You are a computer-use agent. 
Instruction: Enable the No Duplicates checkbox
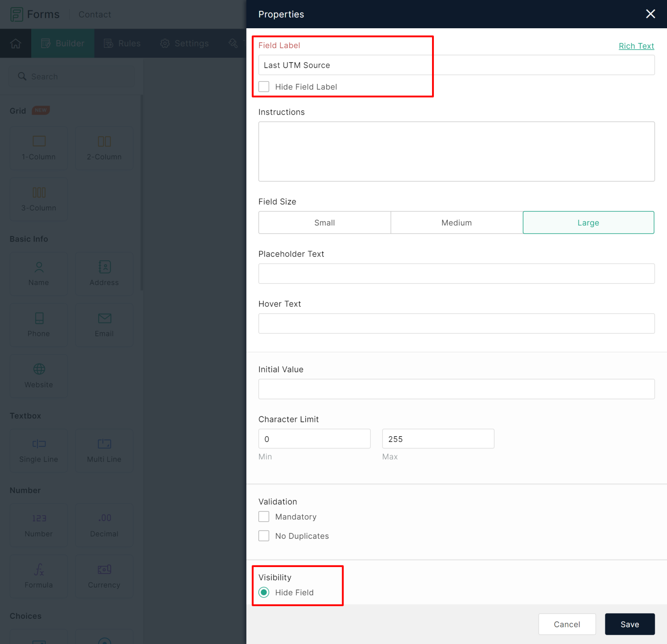click(264, 536)
